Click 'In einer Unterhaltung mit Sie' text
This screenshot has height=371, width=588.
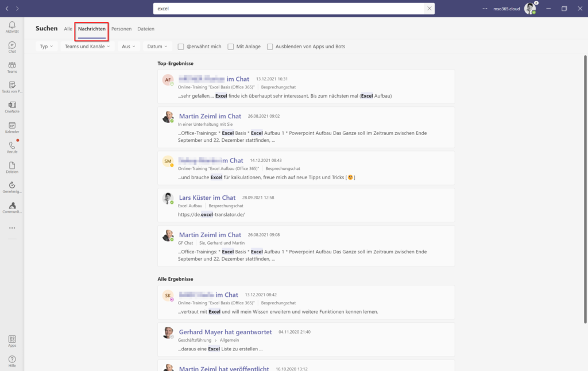pos(205,124)
